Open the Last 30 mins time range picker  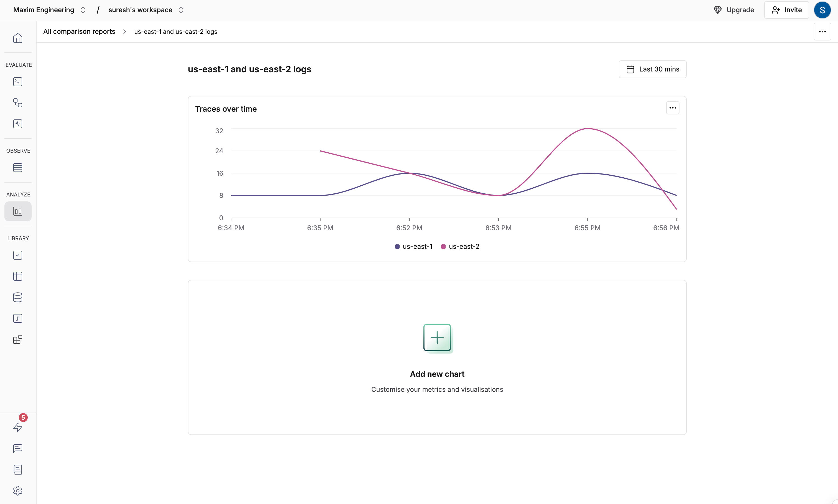[652, 69]
